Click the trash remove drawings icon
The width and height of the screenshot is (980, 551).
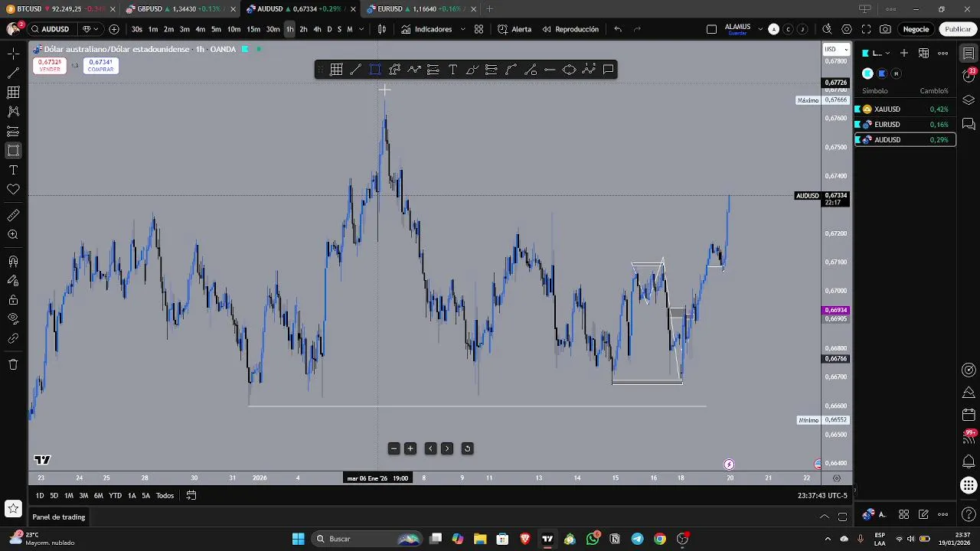(13, 364)
